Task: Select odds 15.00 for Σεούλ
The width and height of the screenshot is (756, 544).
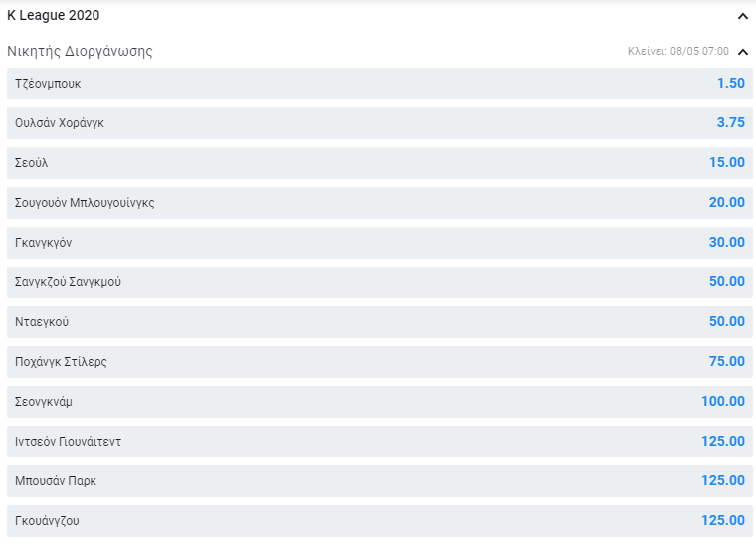Action: click(727, 162)
